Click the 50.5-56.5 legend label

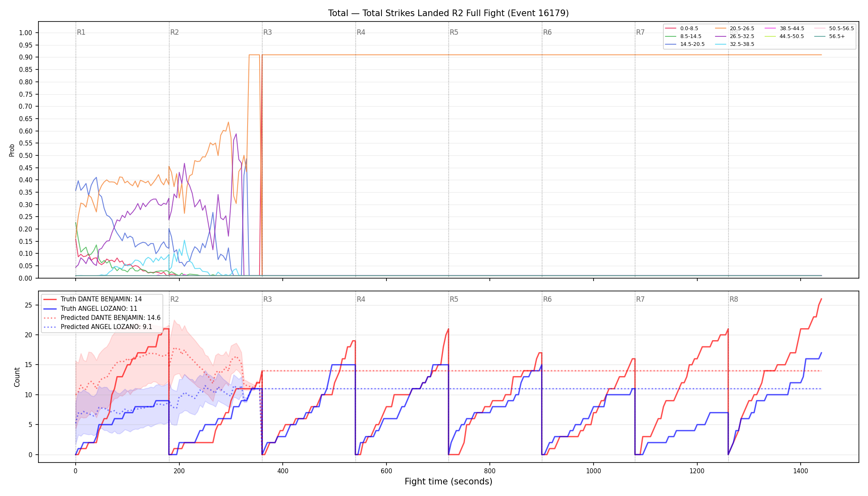coord(842,29)
